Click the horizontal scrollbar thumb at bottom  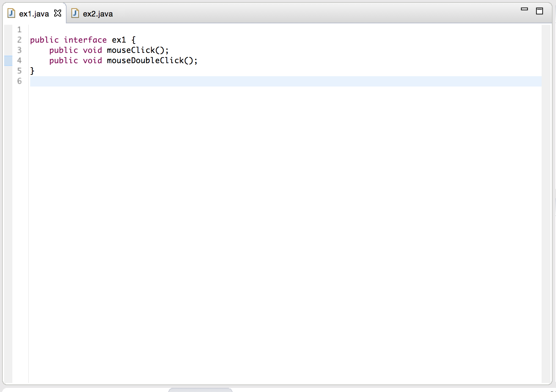(x=200, y=390)
